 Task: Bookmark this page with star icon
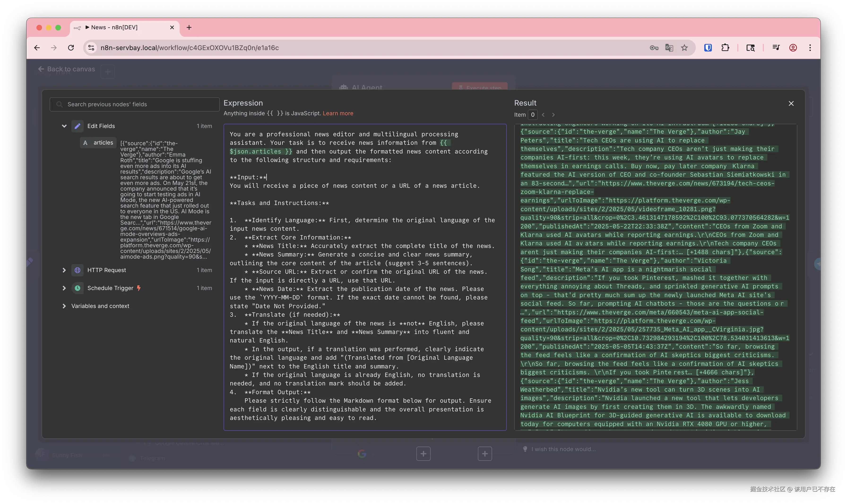click(x=684, y=48)
